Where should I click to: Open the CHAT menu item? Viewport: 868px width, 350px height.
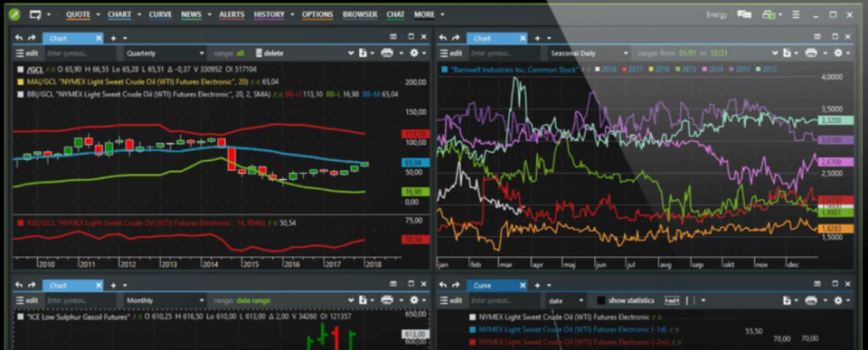click(x=395, y=14)
